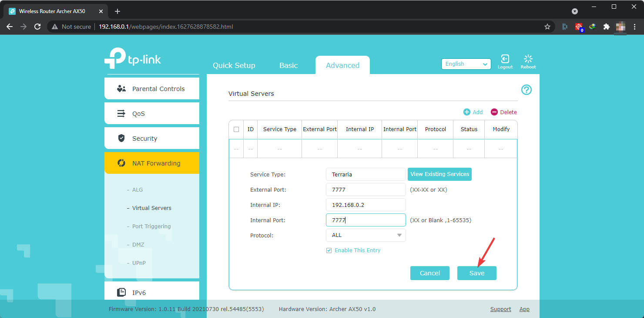Click the Add plus icon
Image resolution: width=644 pixels, height=318 pixels.
tap(467, 112)
